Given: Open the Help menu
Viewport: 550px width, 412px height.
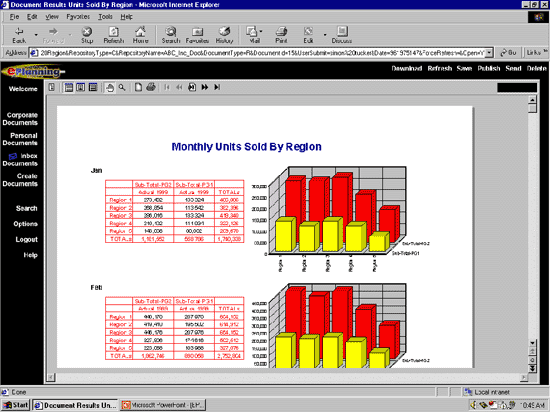Looking at the screenshot, I should tap(127, 16).
